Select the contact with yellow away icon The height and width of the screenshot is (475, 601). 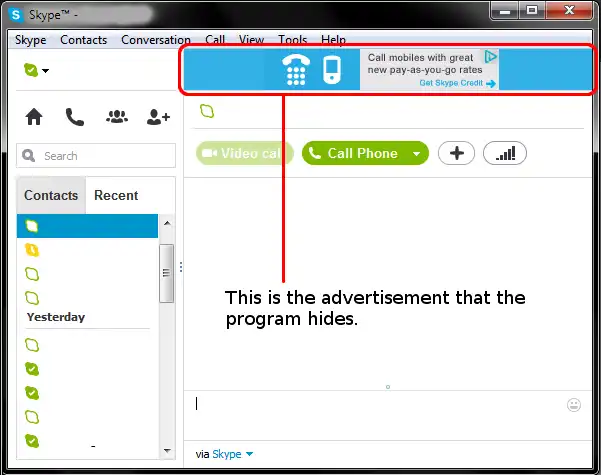(x=32, y=250)
